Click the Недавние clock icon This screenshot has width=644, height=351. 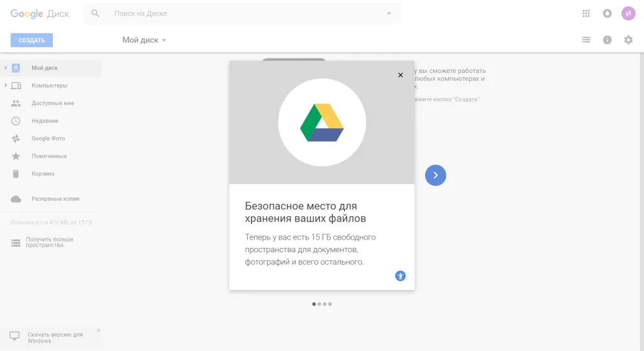(x=16, y=121)
